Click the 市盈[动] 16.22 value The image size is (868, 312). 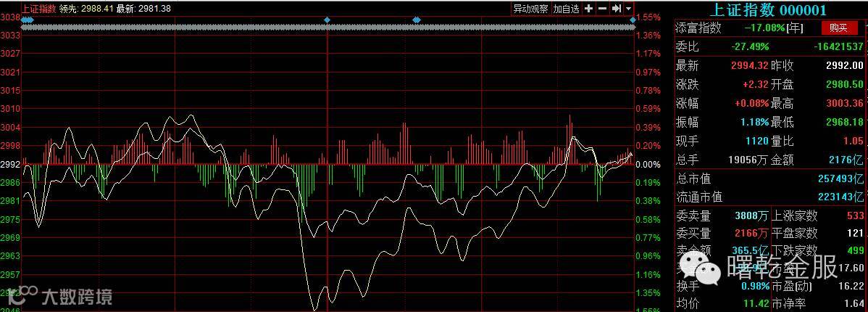(x=852, y=286)
